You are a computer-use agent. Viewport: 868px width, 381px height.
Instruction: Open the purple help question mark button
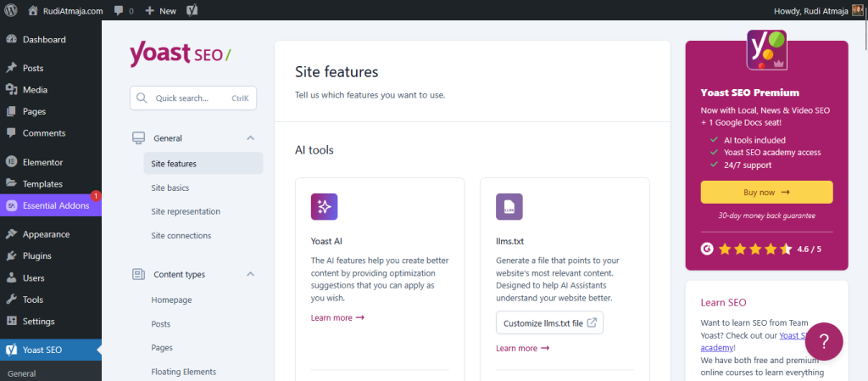tap(823, 341)
